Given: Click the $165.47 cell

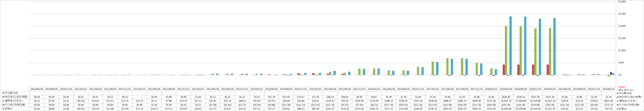Looking at the screenshot, I should pos(330,109).
